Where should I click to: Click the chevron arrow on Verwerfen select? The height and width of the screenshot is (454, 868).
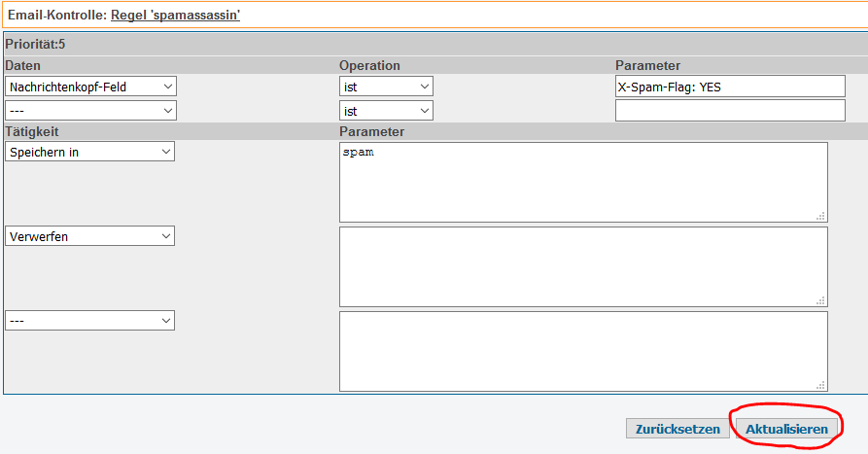point(166,236)
